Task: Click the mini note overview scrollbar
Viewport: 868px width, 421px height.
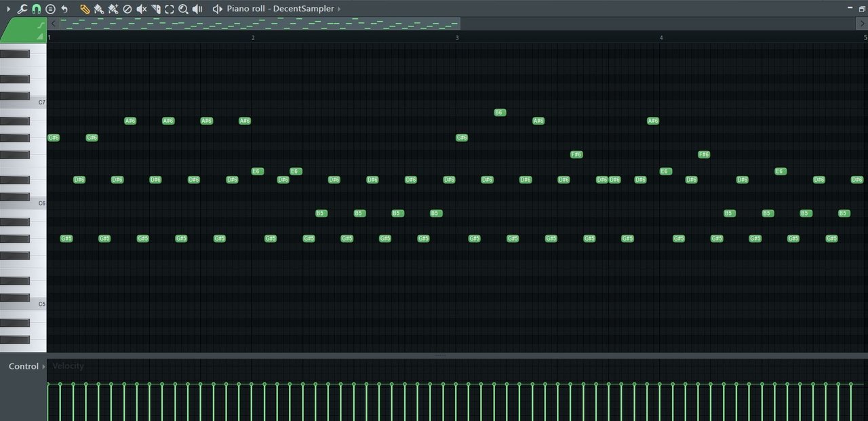Action: point(260,23)
